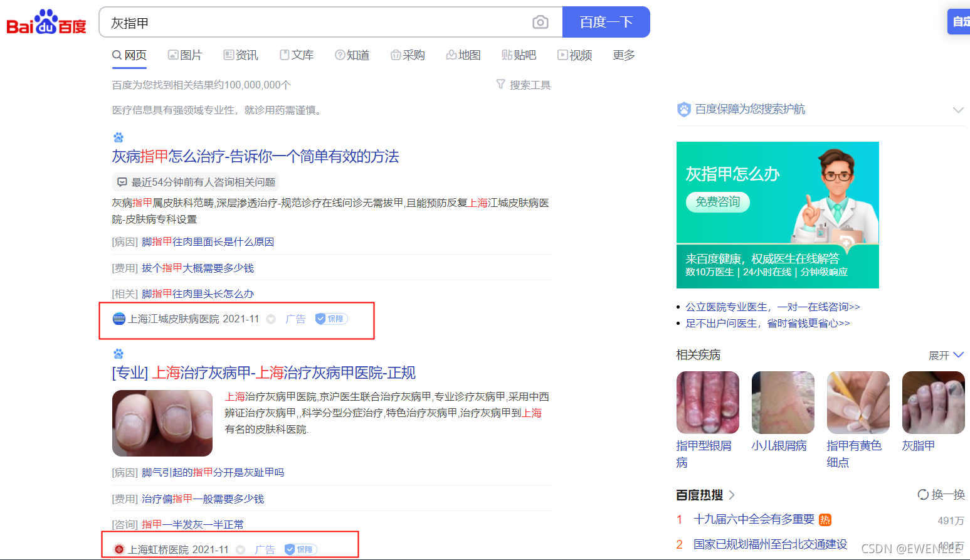
Task: Open the 上海虹桥医院 site logo icon
Action: tap(119, 549)
